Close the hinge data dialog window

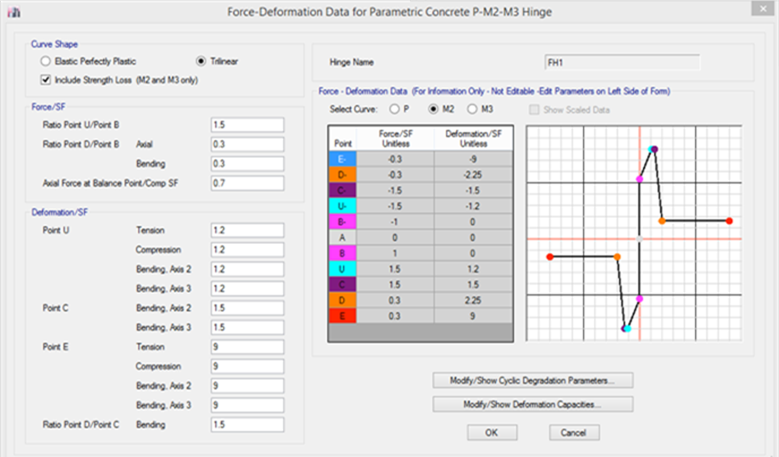(x=763, y=9)
